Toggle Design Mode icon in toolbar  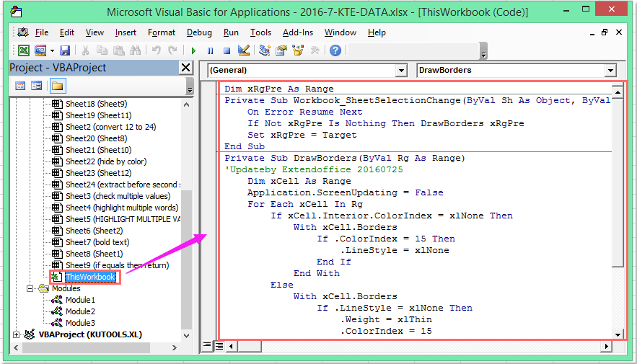pyautogui.click(x=244, y=50)
